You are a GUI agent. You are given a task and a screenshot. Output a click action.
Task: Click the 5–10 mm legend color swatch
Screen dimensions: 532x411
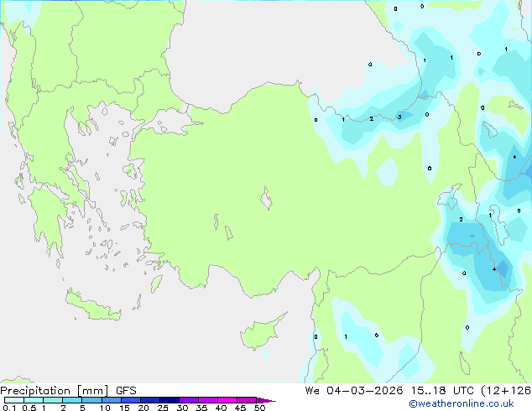91,400
